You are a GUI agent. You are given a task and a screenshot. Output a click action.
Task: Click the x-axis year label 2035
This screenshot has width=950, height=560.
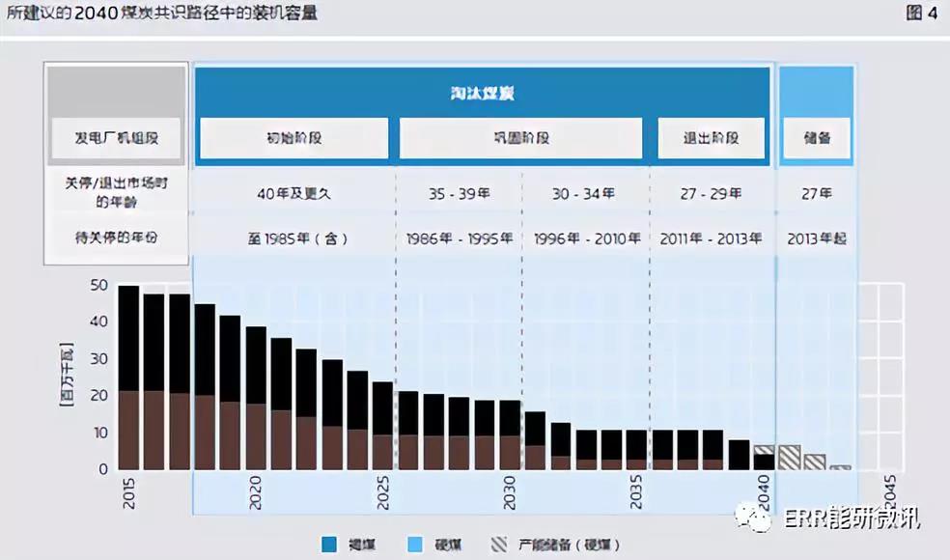635,492
